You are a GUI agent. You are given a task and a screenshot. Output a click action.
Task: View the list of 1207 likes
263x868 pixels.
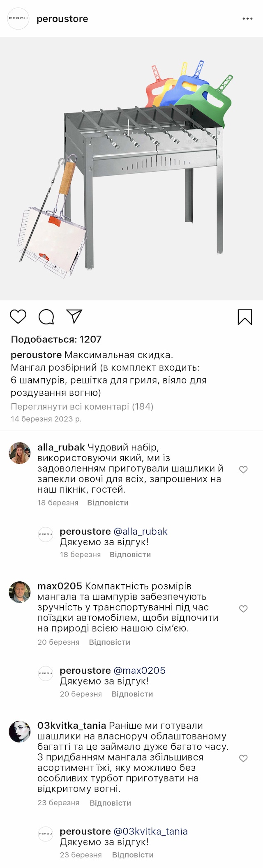coord(56,339)
